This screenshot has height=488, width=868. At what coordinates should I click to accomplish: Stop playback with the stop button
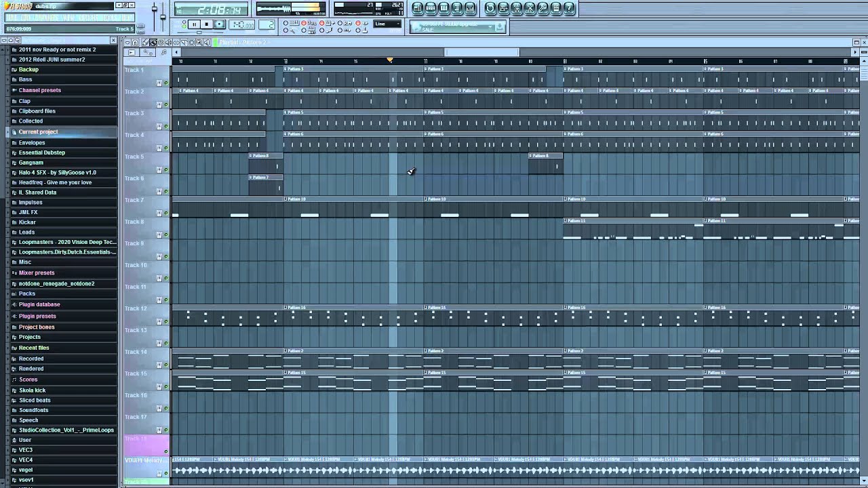(206, 24)
